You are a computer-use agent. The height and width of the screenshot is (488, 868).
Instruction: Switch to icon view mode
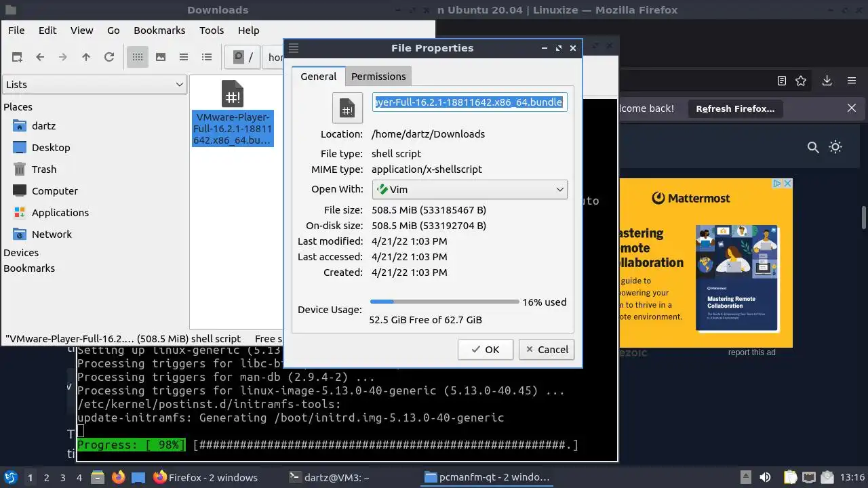tap(138, 57)
